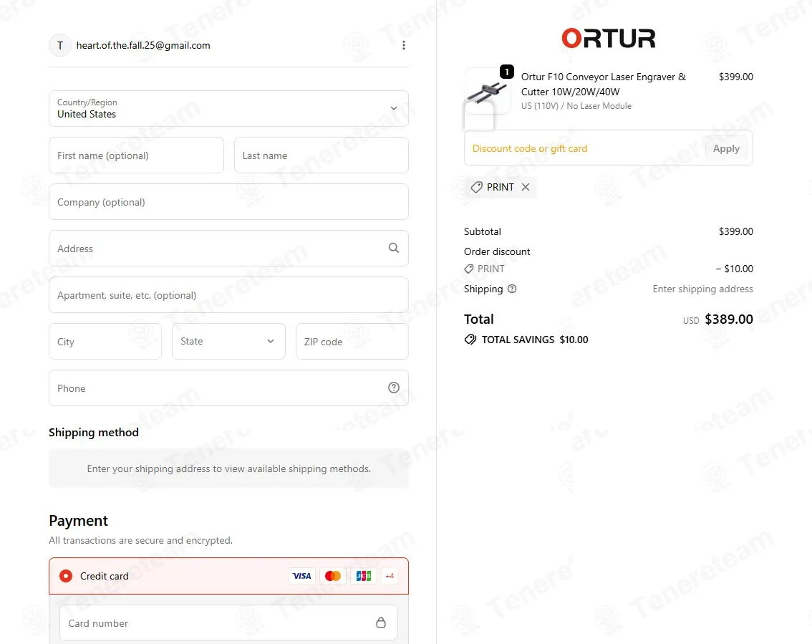
Task: Focus the Phone input field
Action: pos(228,388)
